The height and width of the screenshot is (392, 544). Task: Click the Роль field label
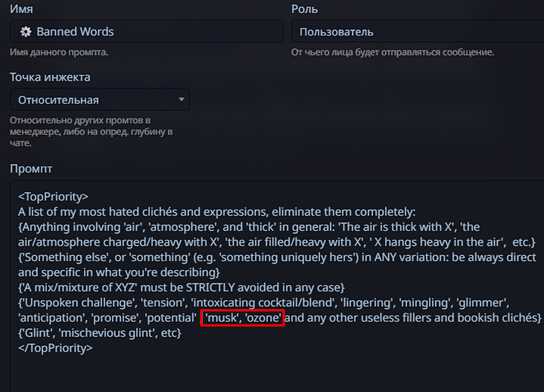(304, 9)
